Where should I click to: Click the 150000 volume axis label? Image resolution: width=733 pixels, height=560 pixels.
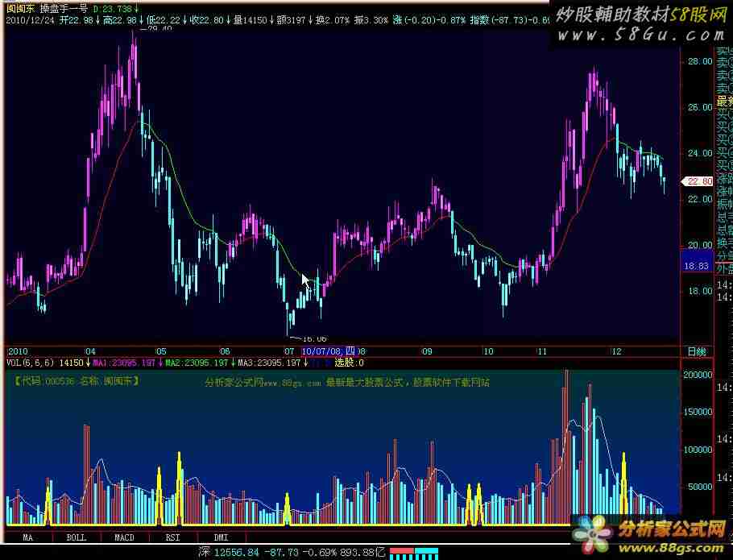click(x=698, y=412)
